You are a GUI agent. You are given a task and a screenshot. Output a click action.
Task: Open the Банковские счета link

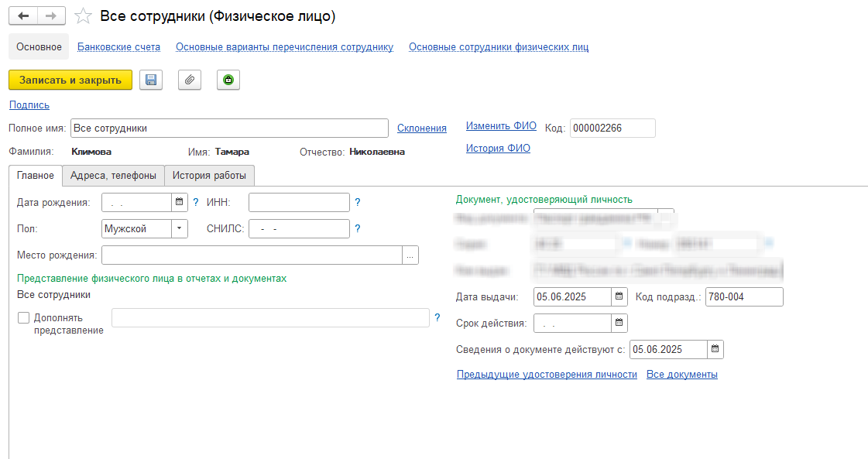click(x=118, y=46)
